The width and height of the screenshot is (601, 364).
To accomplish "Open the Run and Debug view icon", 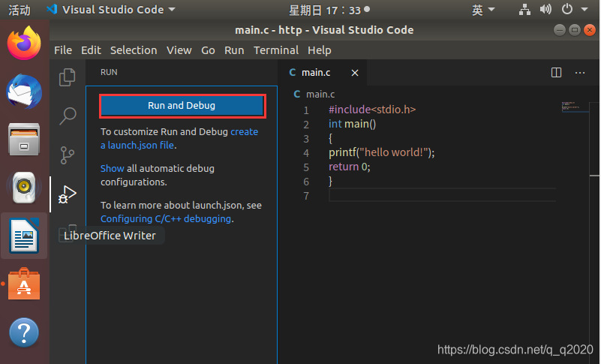I will point(68,194).
